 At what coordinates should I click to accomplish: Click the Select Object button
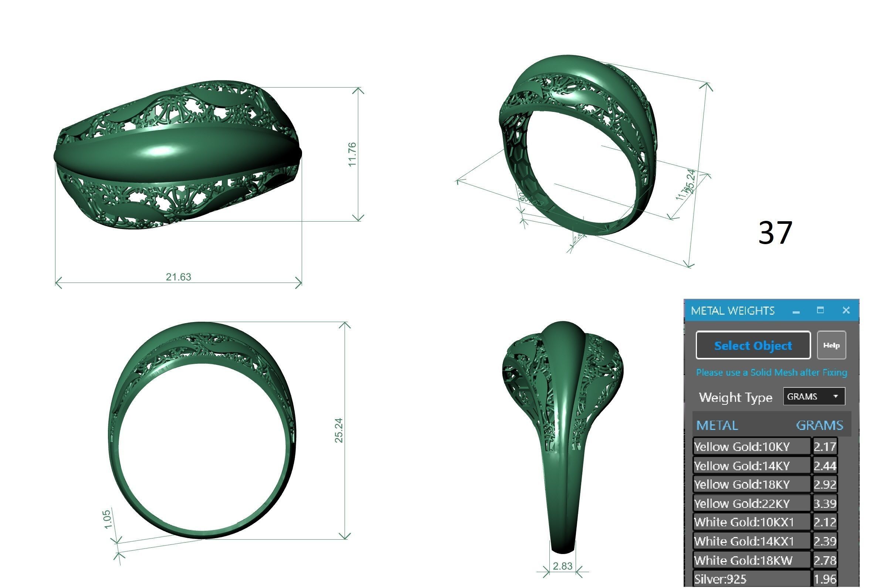(752, 345)
